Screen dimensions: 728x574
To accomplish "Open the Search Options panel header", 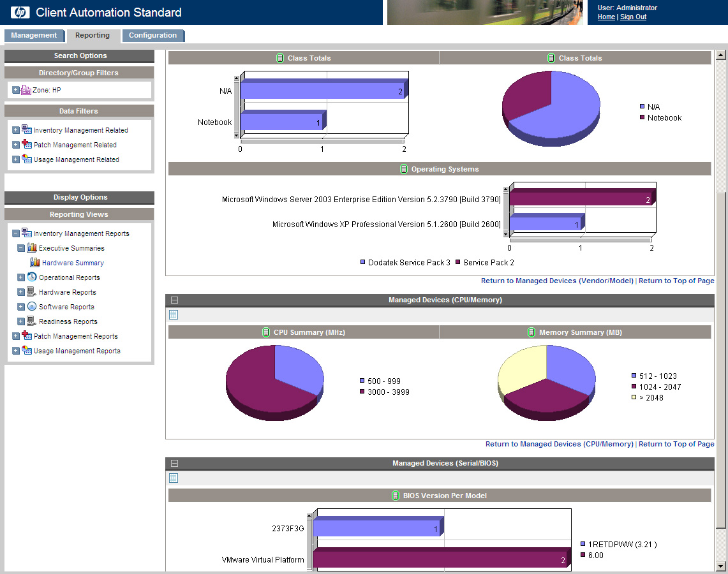I will pyautogui.click(x=79, y=55).
